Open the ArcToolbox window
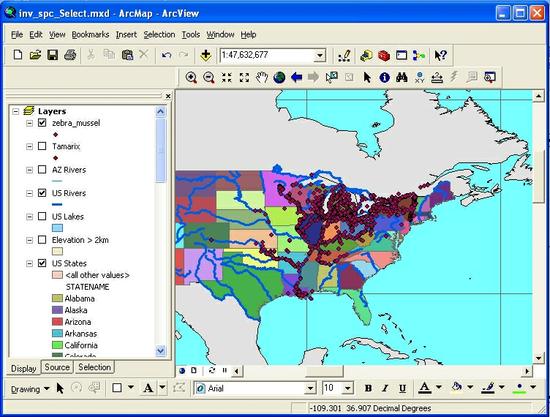The image size is (550, 417). [384, 55]
